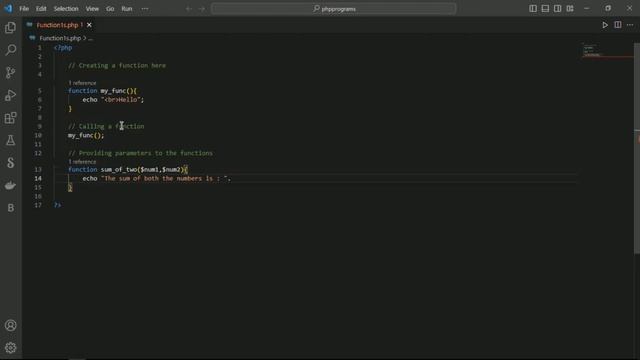Toggle the secondary side bar layout icon
This screenshot has width=640, height=360.
pos(558,9)
